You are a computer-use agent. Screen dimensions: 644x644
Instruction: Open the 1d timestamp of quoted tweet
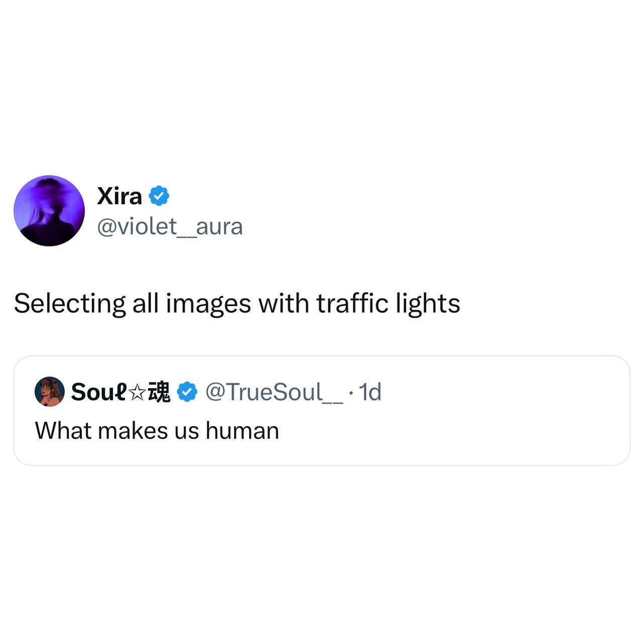click(370, 392)
